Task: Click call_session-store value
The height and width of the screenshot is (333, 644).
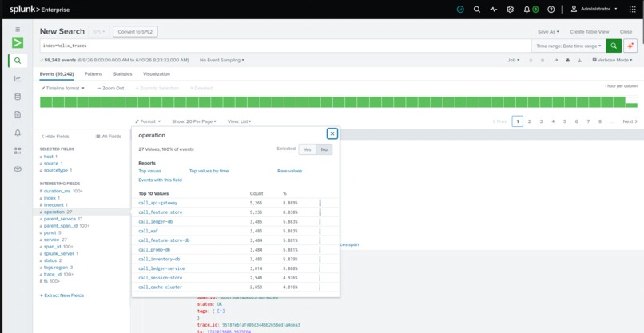Action: point(160,278)
